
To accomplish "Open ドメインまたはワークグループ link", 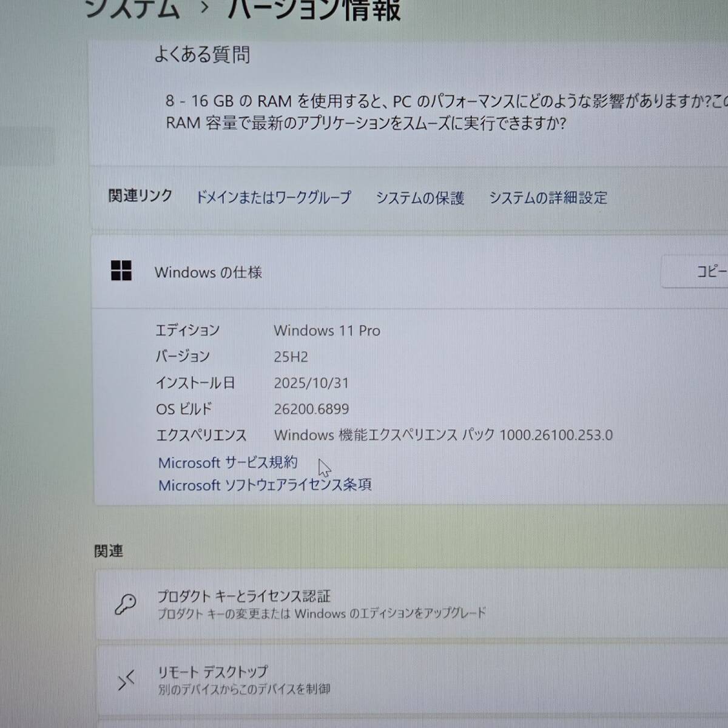I will click(273, 197).
